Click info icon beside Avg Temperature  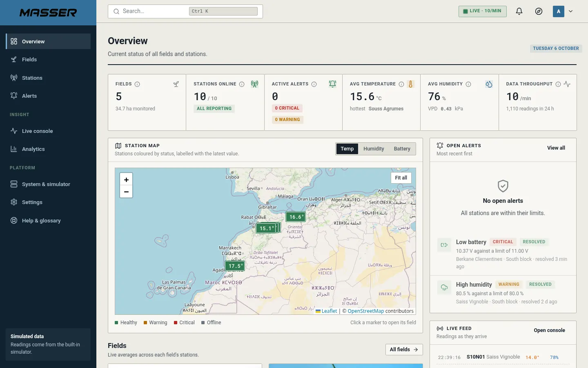point(401,84)
